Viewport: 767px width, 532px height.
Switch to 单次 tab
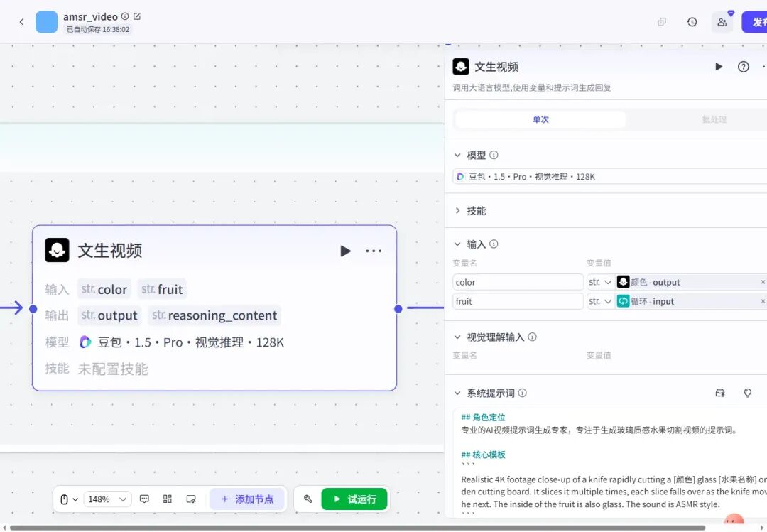coord(540,119)
